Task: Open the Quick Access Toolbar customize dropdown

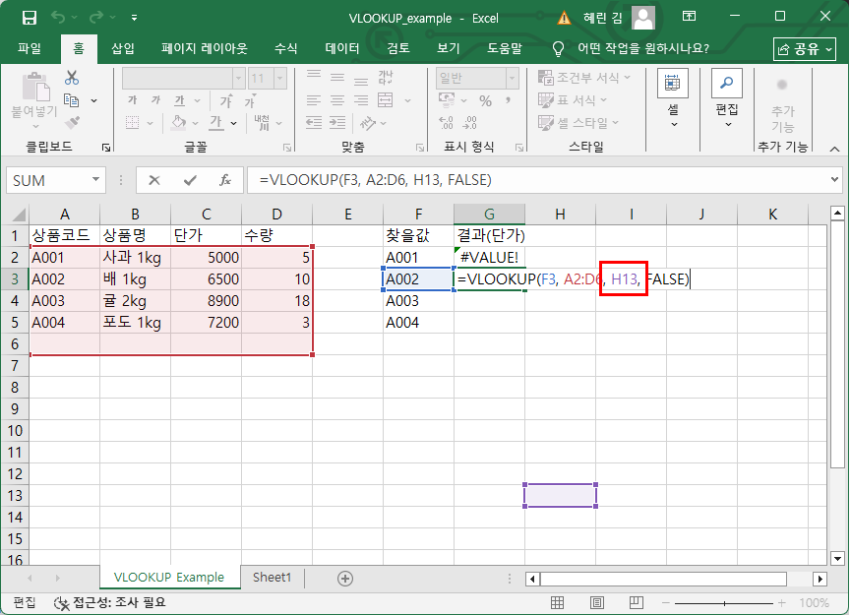Action: [x=134, y=18]
